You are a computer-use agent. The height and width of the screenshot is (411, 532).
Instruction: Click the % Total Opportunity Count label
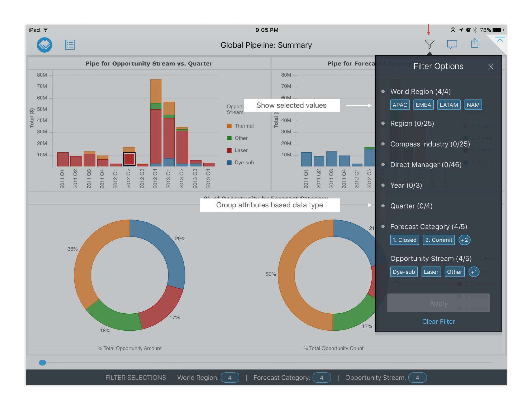click(333, 349)
